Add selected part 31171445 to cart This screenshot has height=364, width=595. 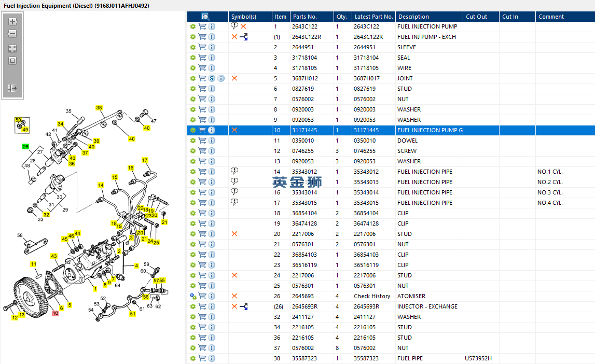coord(202,130)
